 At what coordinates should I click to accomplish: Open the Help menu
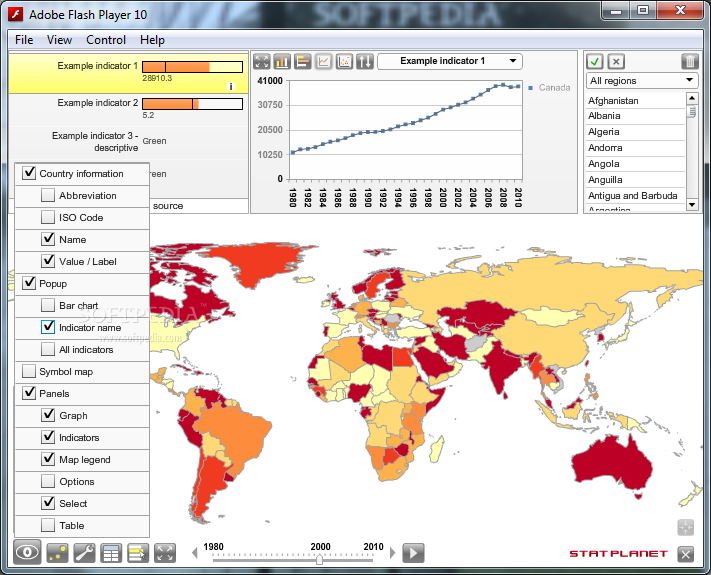tap(152, 40)
